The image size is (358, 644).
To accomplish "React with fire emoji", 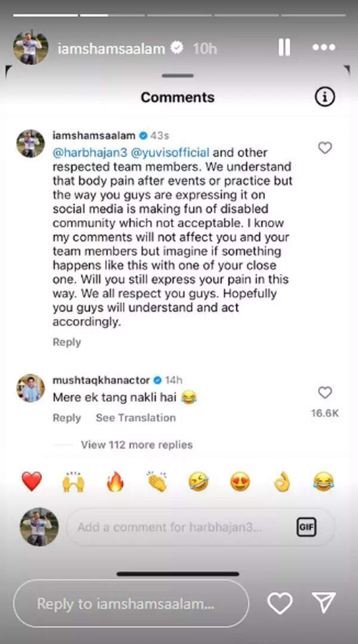I will point(115,482).
